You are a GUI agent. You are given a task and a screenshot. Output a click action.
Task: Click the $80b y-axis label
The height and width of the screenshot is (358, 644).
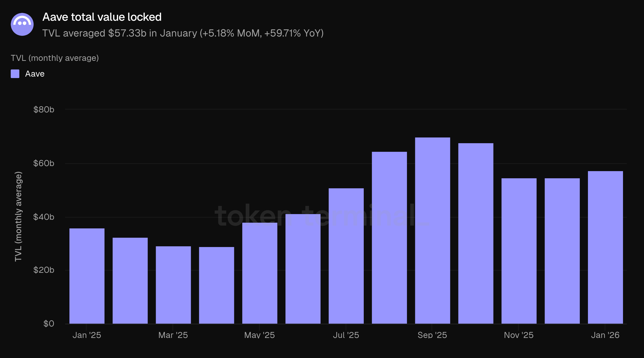coord(44,110)
